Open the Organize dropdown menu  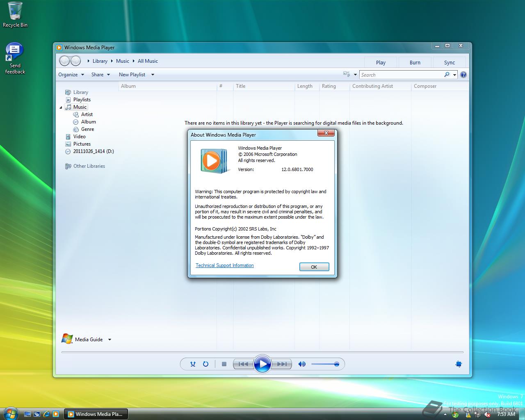click(x=71, y=75)
